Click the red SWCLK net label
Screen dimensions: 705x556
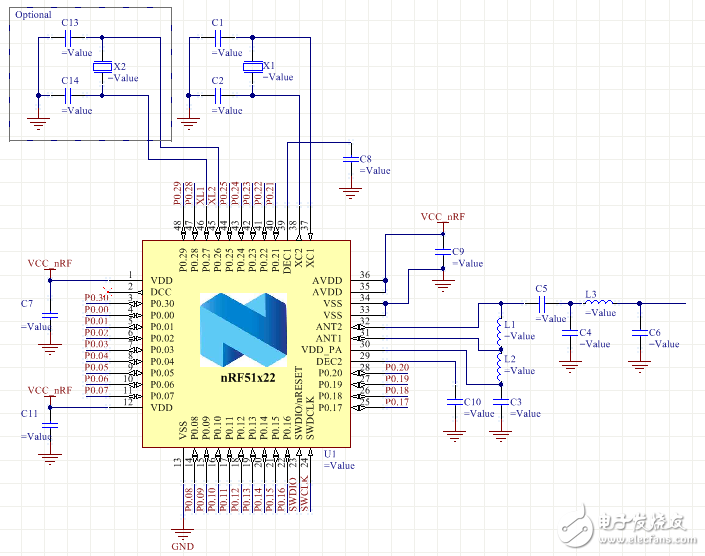point(304,493)
